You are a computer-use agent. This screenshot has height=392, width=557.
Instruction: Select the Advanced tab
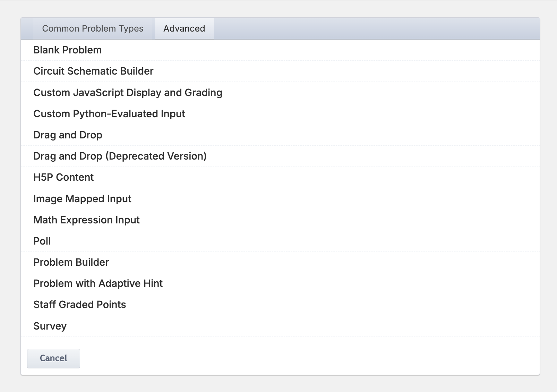184,28
